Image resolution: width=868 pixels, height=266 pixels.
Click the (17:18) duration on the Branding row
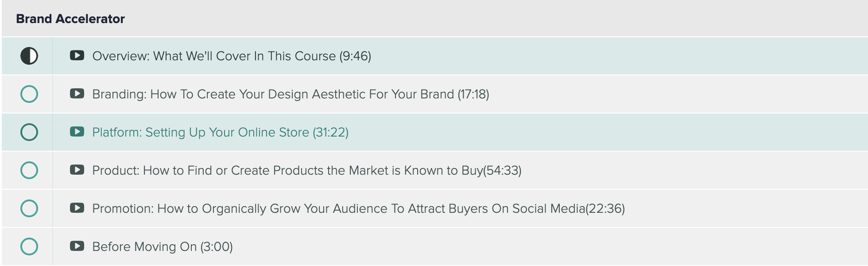[x=473, y=94]
